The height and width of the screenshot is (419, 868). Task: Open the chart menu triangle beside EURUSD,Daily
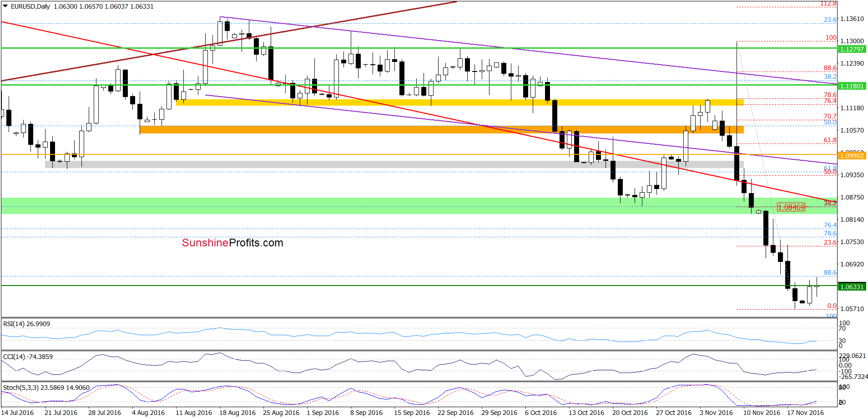(5, 6)
